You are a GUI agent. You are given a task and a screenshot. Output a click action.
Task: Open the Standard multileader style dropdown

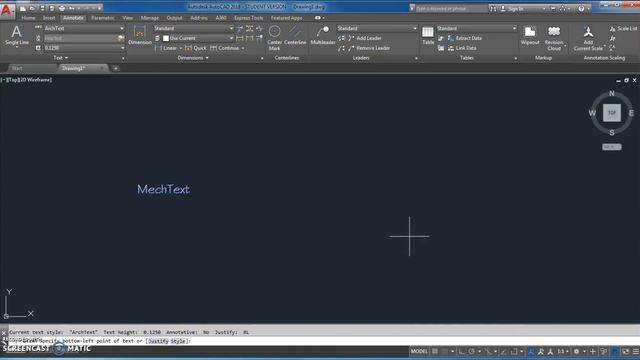[x=415, y=29]
